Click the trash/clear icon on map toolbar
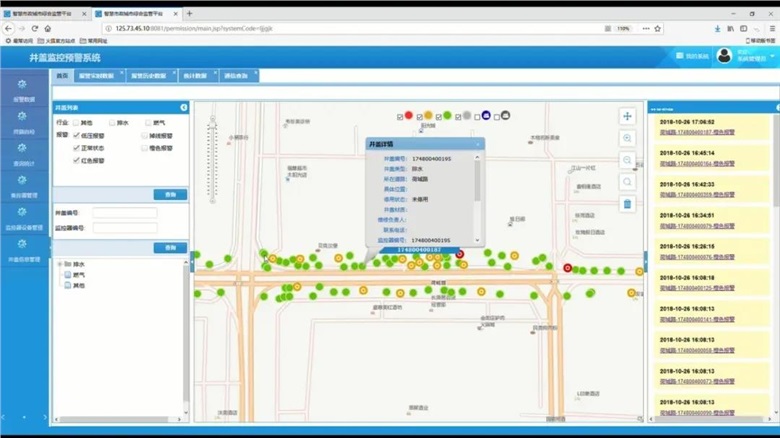 coord(627,204)
